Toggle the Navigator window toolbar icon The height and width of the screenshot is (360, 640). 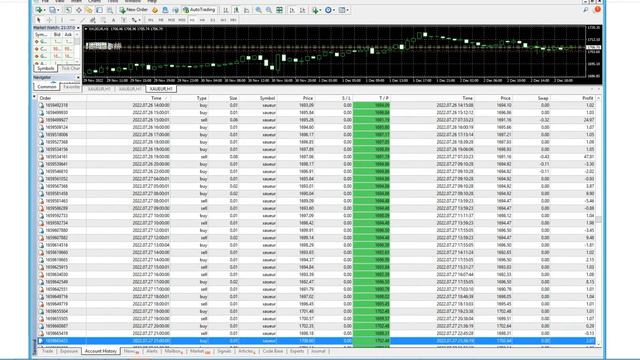click(89, 10)
